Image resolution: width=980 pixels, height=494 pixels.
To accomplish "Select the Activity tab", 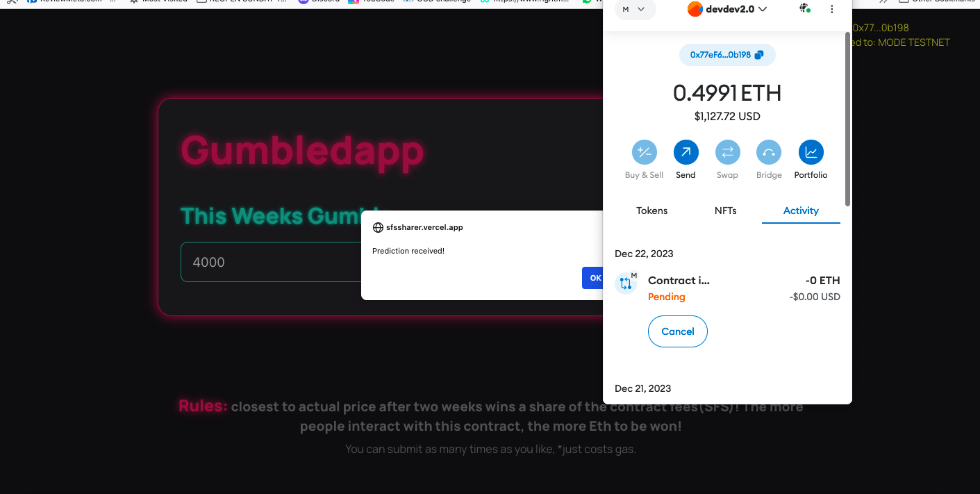I will click(801, 211).
